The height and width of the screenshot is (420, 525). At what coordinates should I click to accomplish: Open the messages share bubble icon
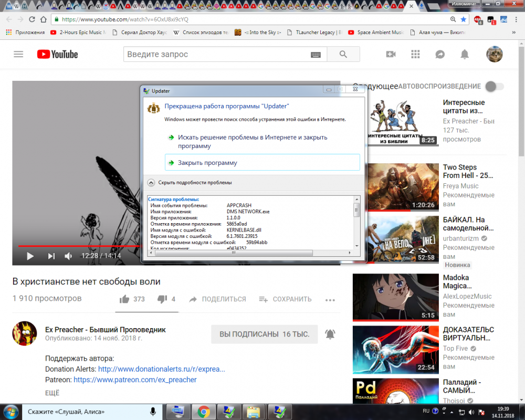point(440,54)
